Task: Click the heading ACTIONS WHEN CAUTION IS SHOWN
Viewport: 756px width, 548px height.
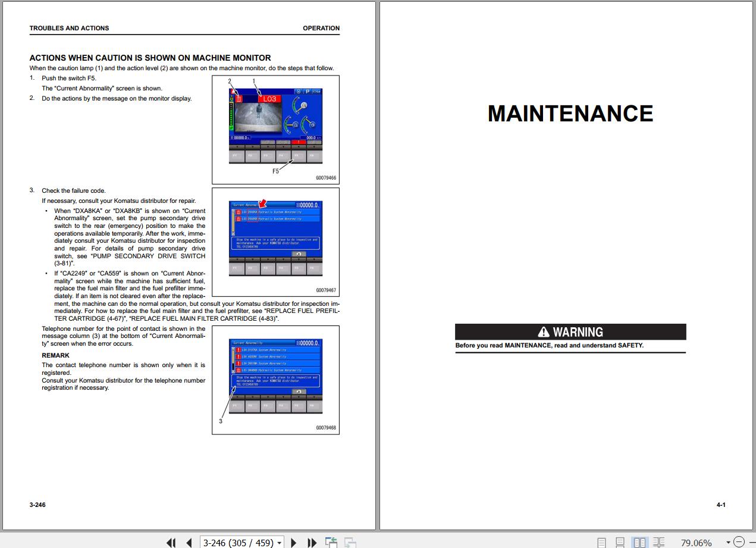Action: tap(150, 58)
